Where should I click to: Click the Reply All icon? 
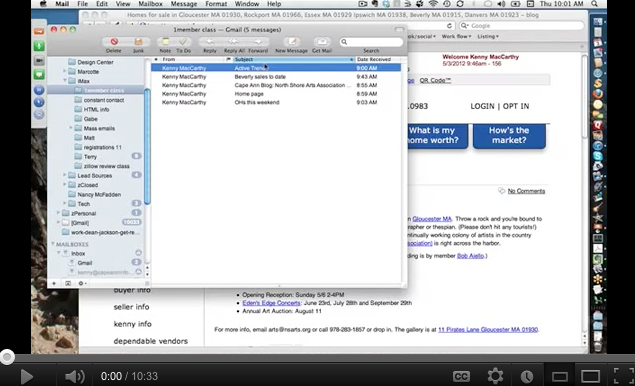[234, 42]
